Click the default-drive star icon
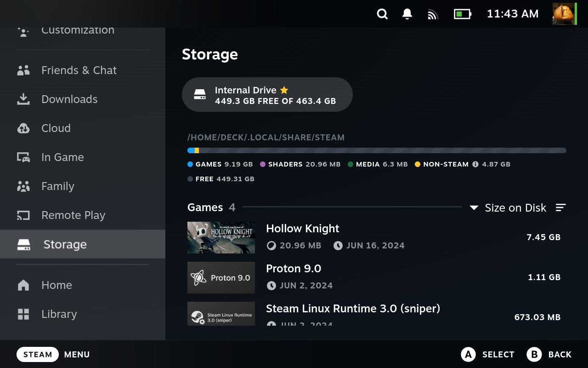This screenshot has width=588, height=368. click(x=284, y=90)
